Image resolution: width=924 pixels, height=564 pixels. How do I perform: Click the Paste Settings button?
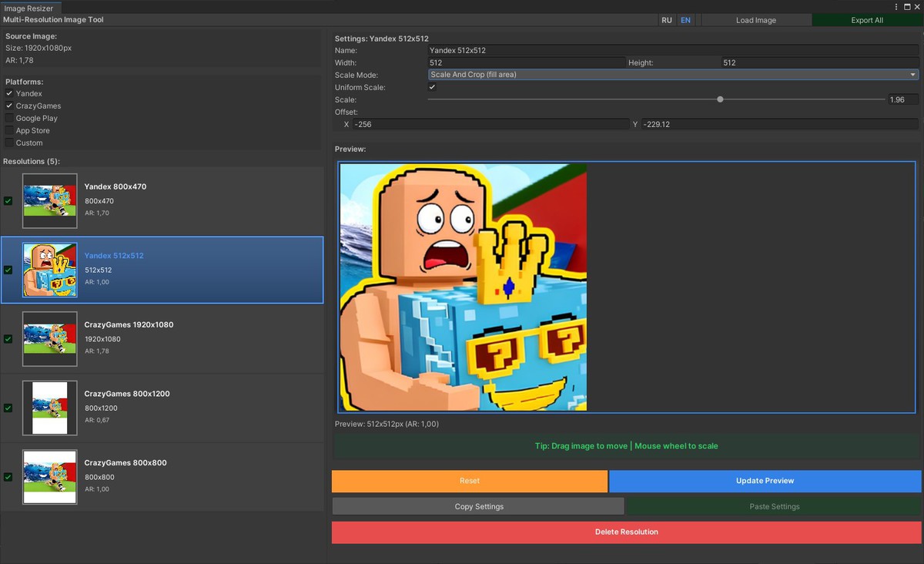pos(775,506)
